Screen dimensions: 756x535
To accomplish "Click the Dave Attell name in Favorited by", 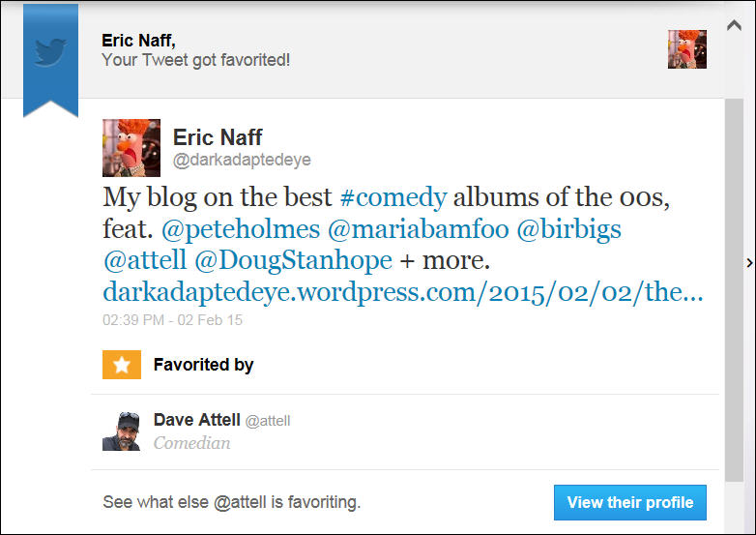I will tap(196, 420).
